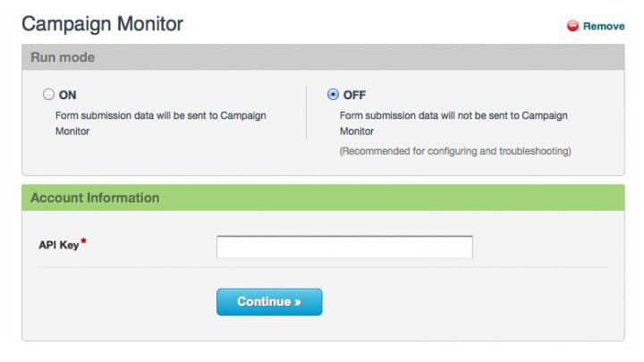Select the ON radio button
This screenshot has width=644, height=362.
[48, 95]
